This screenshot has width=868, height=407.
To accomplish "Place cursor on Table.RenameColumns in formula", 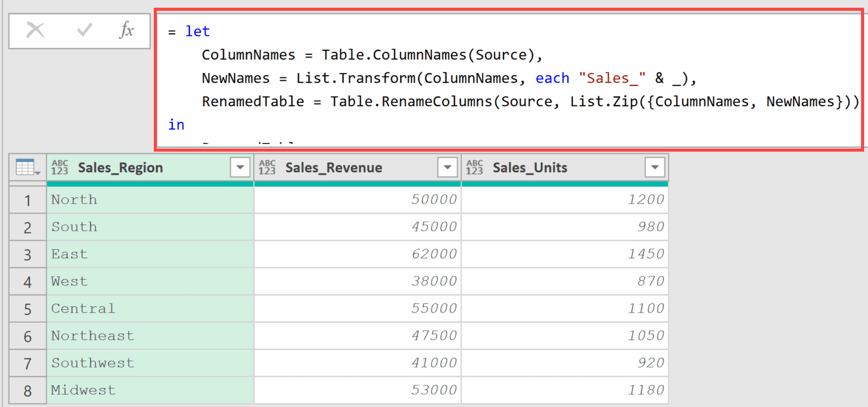I will (x=411, y=102).
